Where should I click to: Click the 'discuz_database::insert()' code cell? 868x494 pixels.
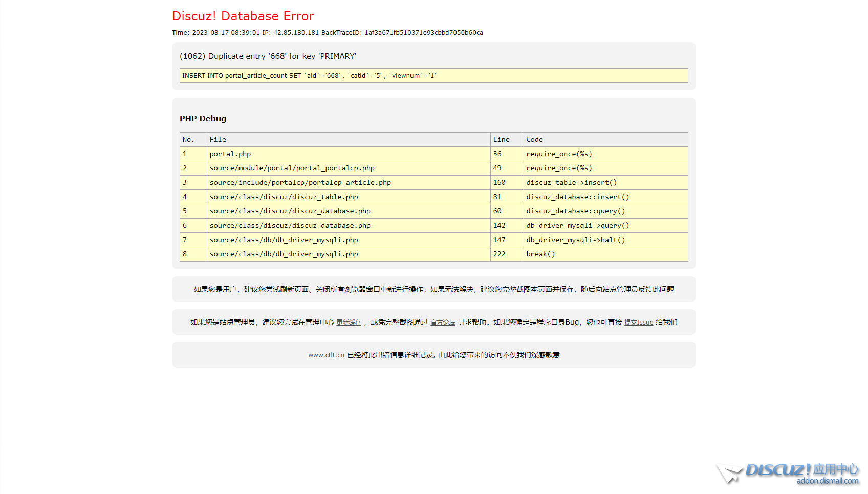coord(605,197)
